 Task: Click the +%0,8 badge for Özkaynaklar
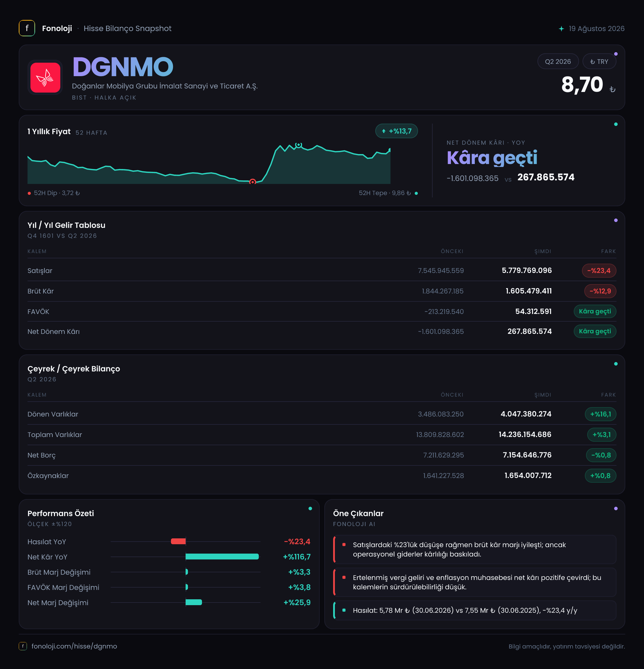point(600,475)
